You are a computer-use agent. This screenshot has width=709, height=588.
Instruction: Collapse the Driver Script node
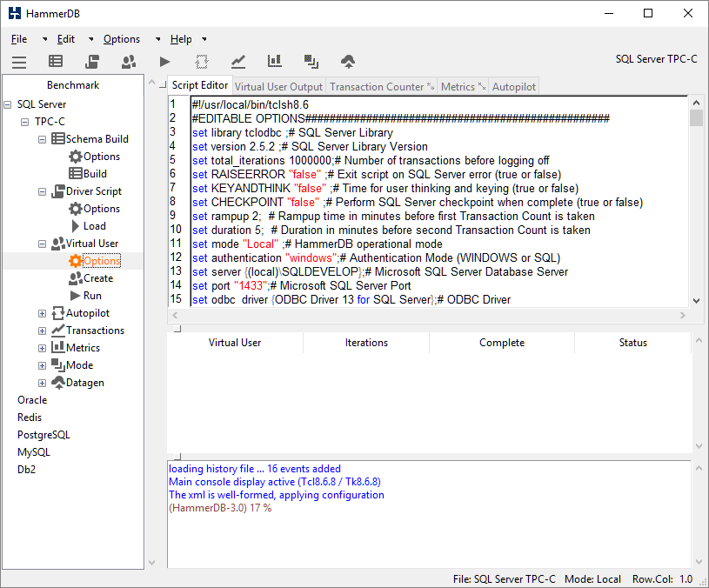pos(42,191)
